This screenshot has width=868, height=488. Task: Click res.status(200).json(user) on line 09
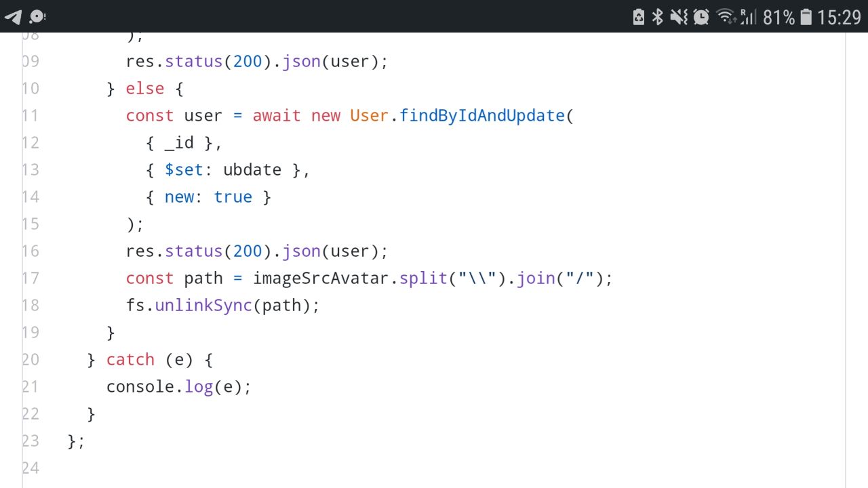257,62
